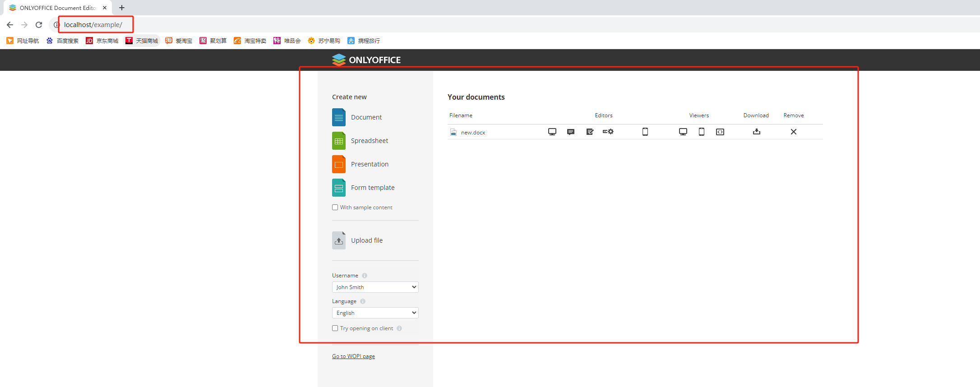Image resolution: width=980 pixels, height=387 pixels.
Task: Download the new.docx file
Action: pos(757,132)
